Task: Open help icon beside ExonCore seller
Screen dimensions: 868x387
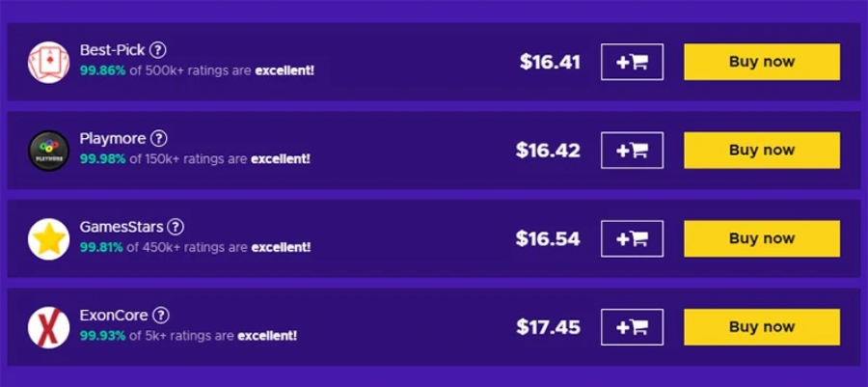Action: coord(160,316)
